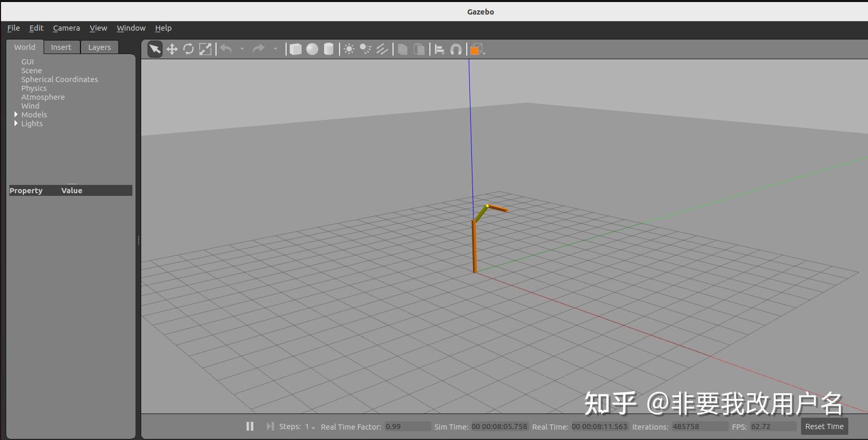Expand the Models tree item
This screenshot has height=440, width=868.
click(16, 114)
